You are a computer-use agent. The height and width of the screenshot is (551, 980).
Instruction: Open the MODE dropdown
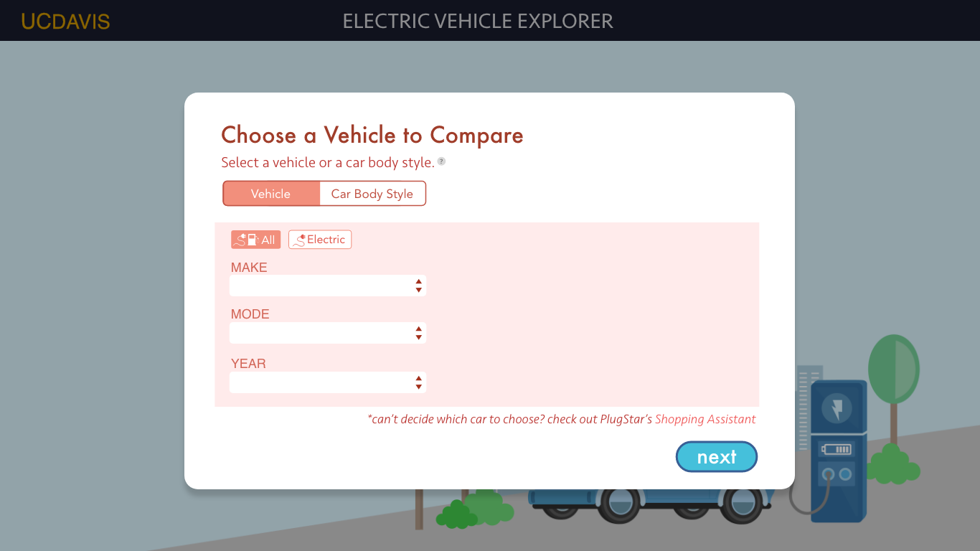click(328, 333)
